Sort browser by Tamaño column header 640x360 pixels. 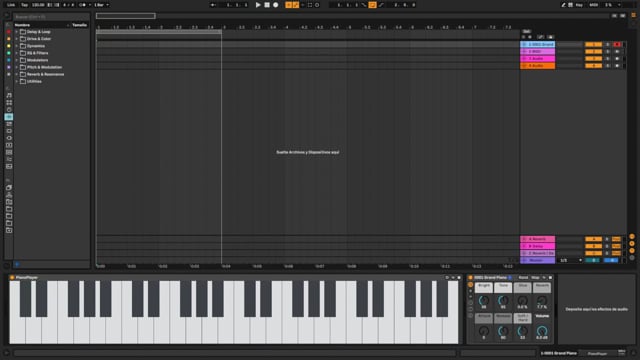(79, 25)
